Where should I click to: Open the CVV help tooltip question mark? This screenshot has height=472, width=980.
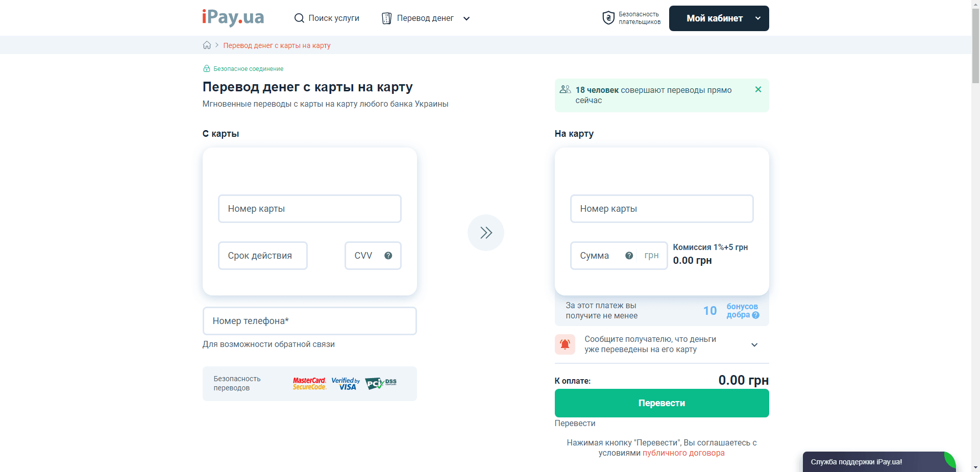pyautogui.click(x=388, y=256)
